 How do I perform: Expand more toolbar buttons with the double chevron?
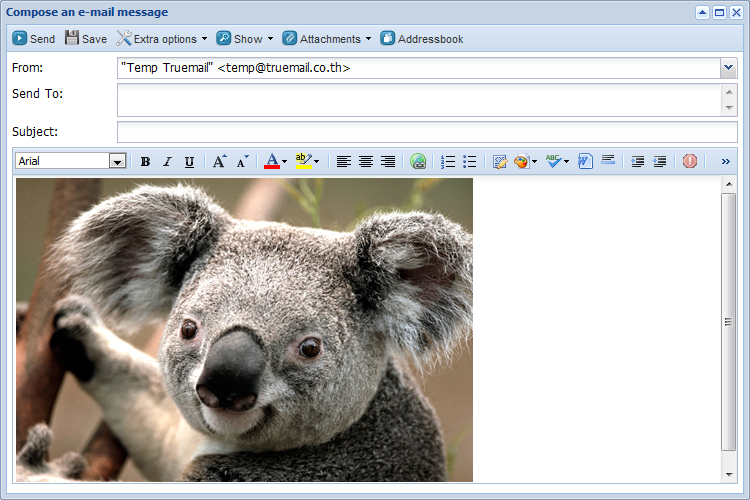point(726,162)
